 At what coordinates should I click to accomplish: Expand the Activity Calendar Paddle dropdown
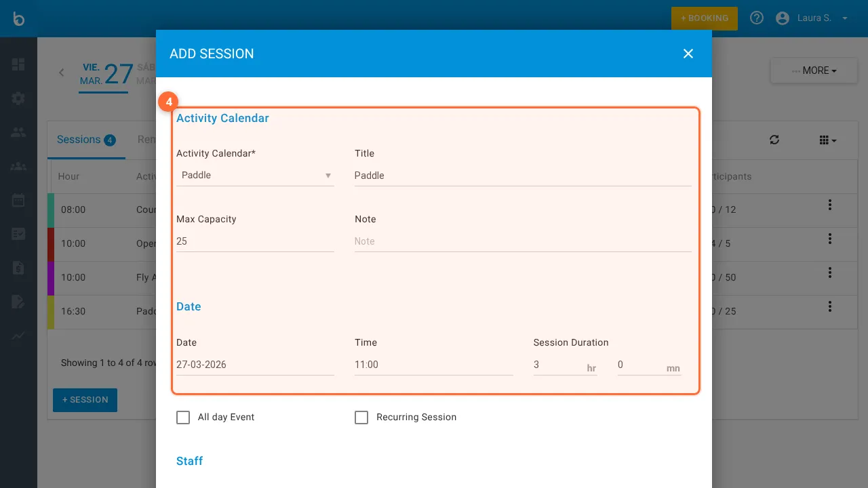pyautogui.click(x=255, y=176)
